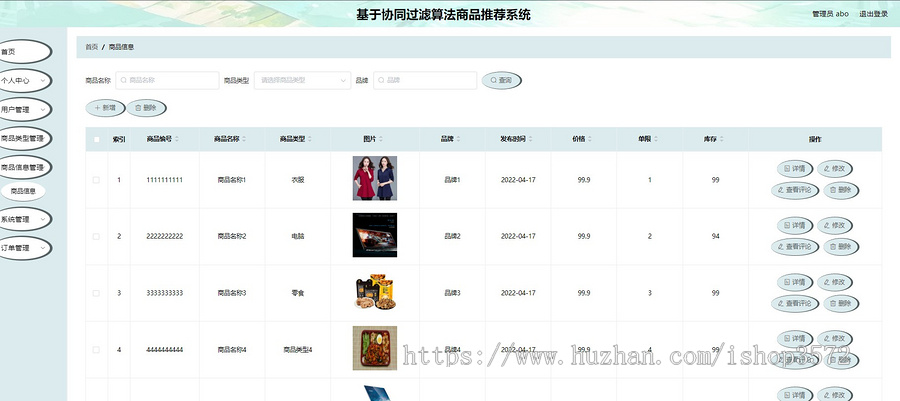
Task: Click product number 3333333333 cell
Action: pyautogui.click(x=165, y=293)
